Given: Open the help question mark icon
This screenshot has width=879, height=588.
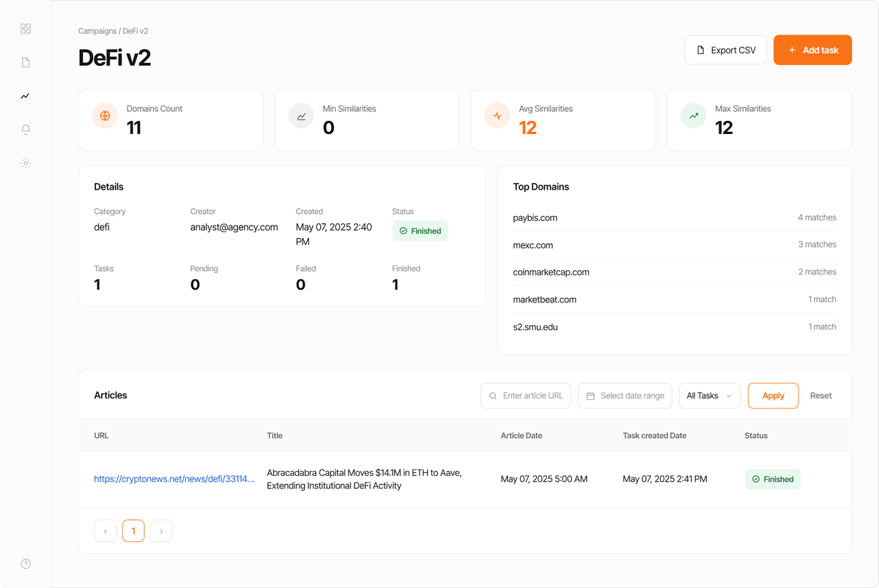Looking at the screenshot, I should pyautogui.click(x=26, y=564).
